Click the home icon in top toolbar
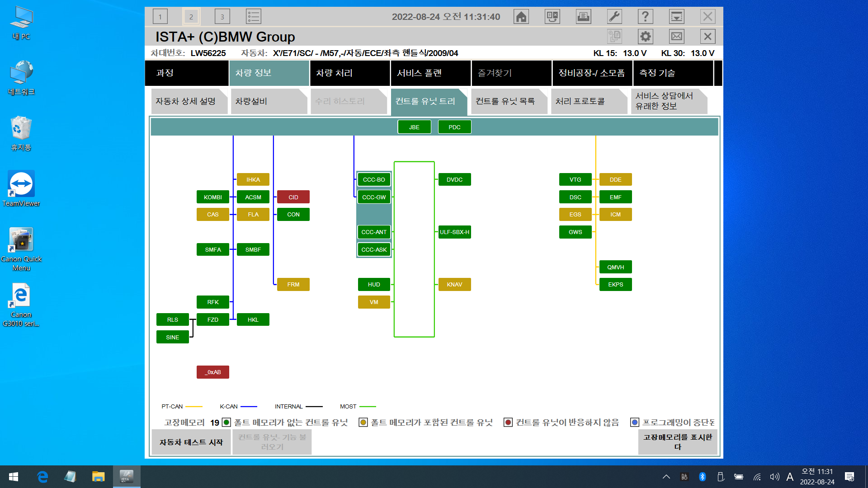The height and width of the screenshot is (488, 868). click(521, 17)
